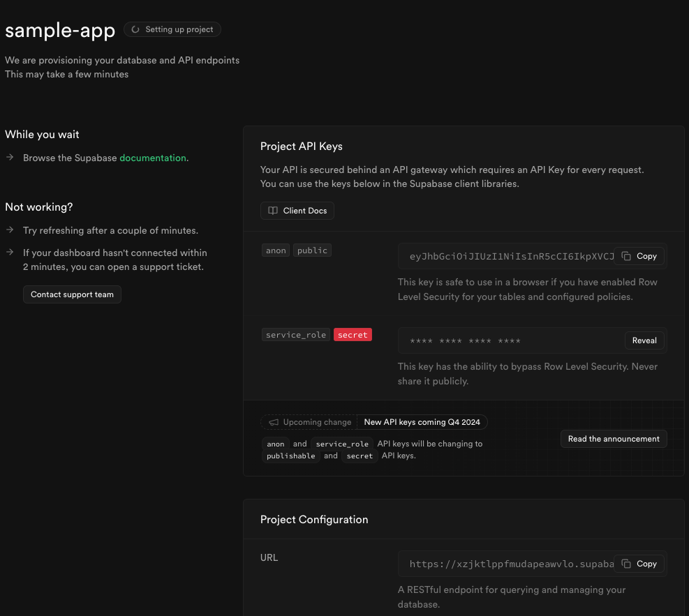689x616 pixels.
Task: Click the Project Configuration heading
Action: point(314,520)
